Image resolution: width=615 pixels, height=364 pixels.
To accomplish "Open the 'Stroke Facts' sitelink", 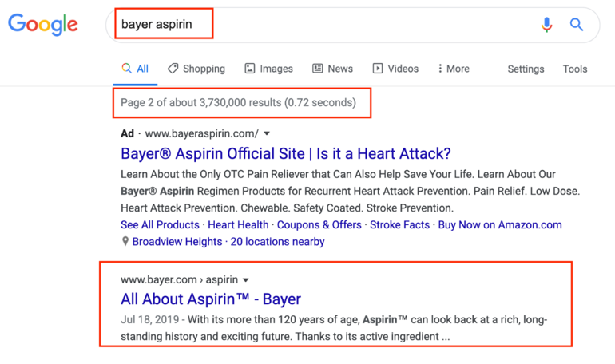I will click(399, 225).
